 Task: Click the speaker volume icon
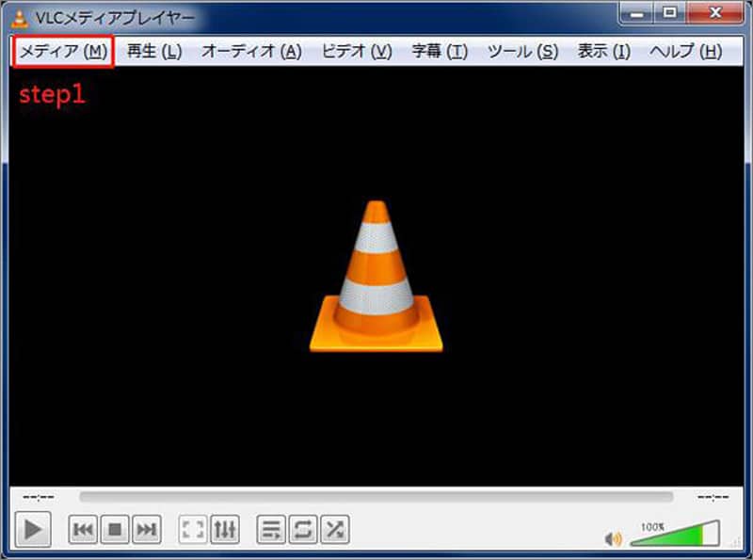click(614, 536)
